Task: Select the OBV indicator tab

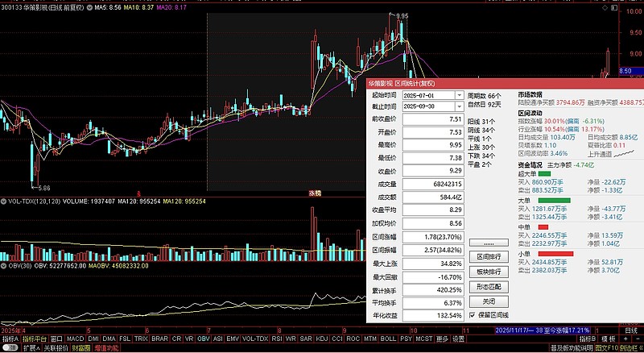Action: click(204, 339)
